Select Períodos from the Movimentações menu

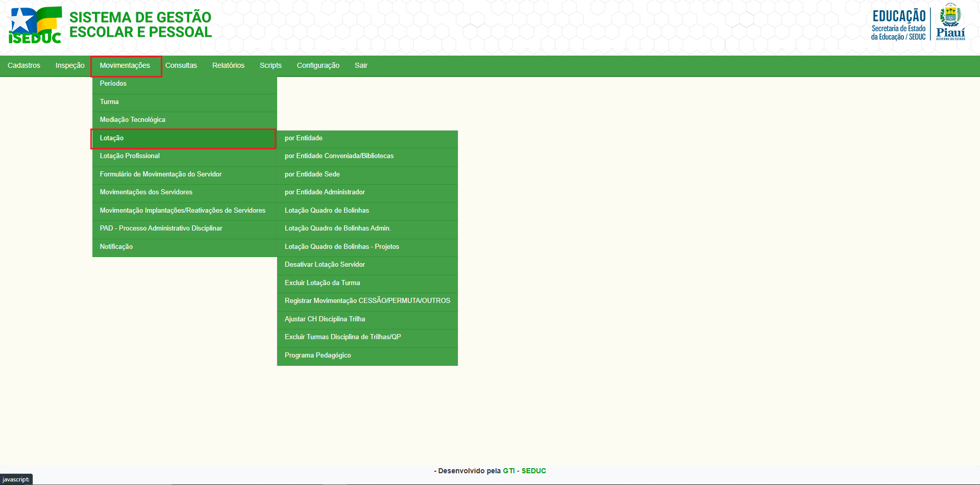tap(113, 84)
